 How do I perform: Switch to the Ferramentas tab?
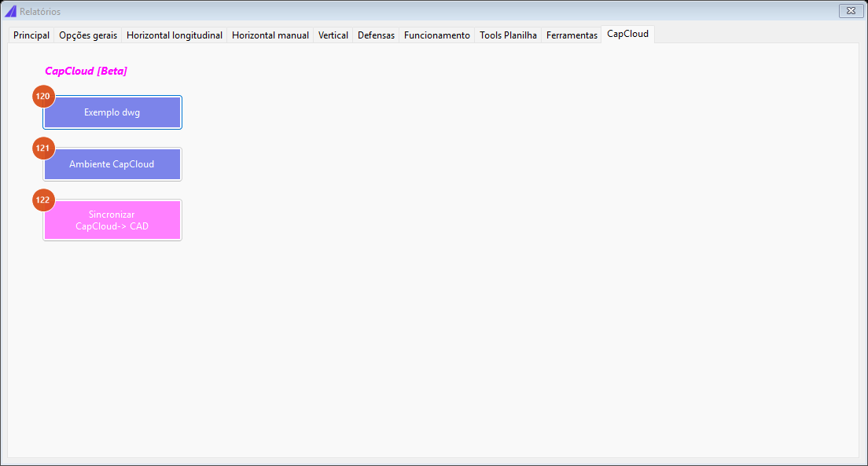pos(572,35)
